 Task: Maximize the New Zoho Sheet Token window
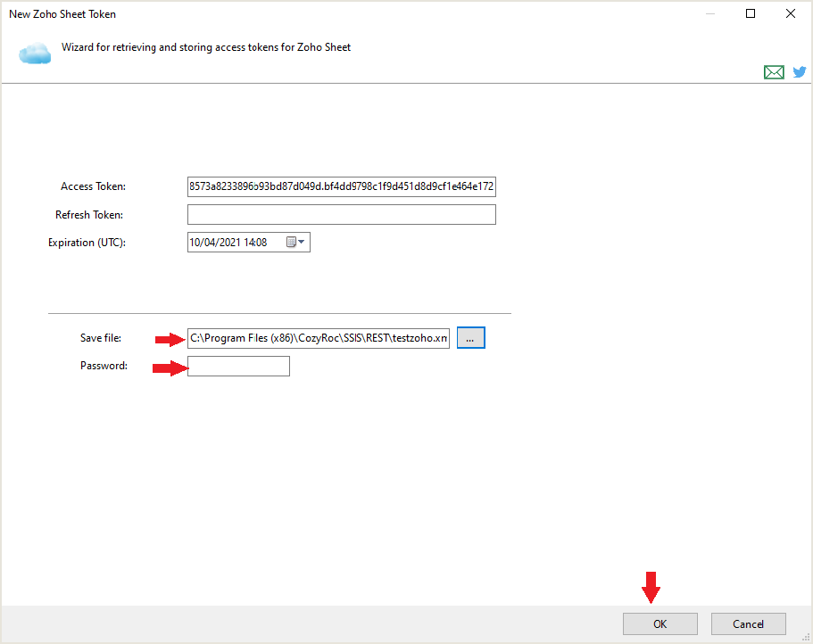coord(751,13)
